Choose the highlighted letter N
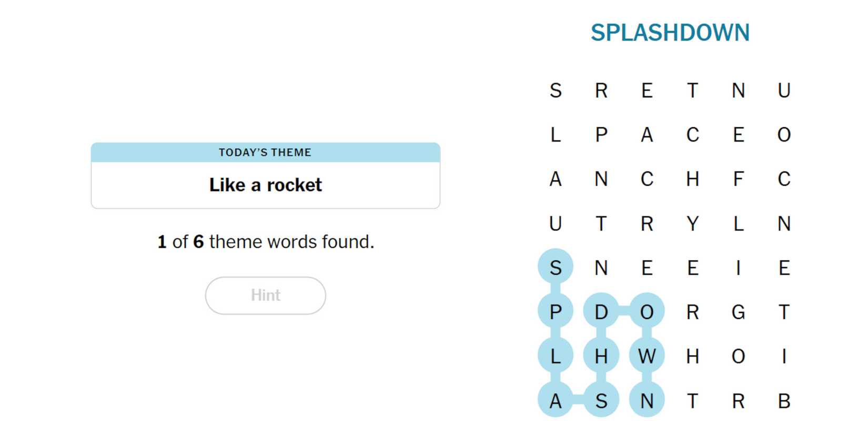 click(647, 401)
